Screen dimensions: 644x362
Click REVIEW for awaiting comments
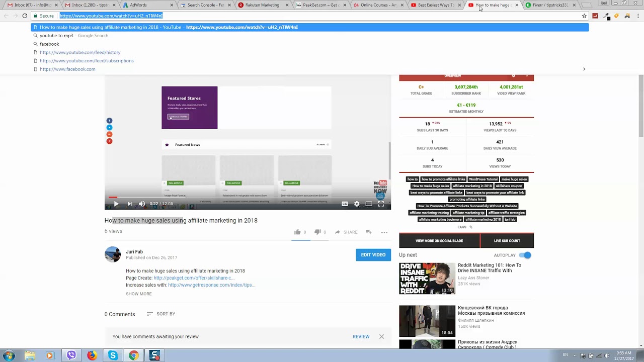pos(361,336)
